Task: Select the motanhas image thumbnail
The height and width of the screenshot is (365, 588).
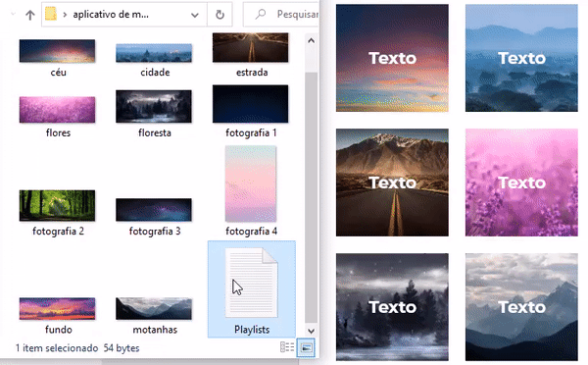Action: click(x=154, y=309)
